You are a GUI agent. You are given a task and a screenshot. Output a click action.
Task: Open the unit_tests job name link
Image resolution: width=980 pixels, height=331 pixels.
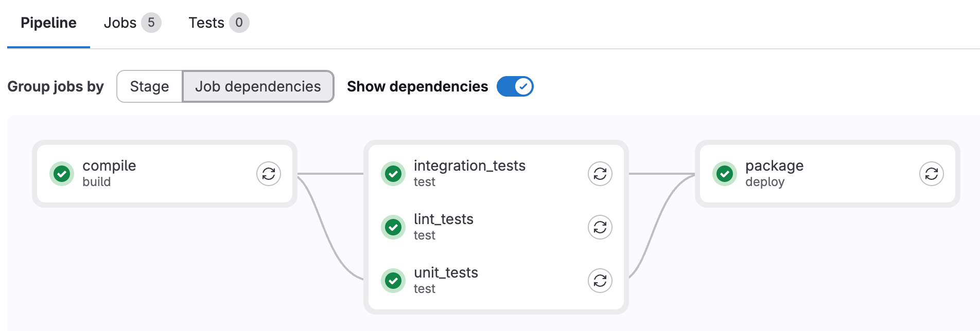pos(446,273)
